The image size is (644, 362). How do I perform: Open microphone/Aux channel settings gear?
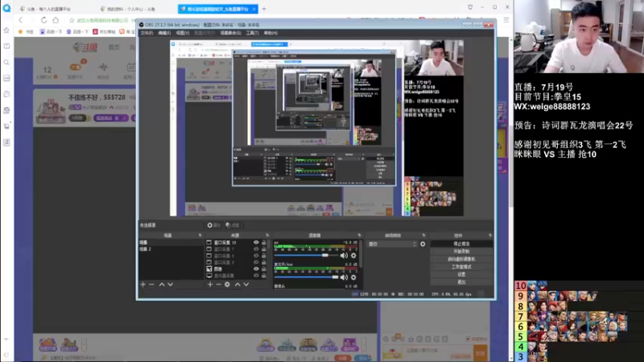(x=353, y=278)
